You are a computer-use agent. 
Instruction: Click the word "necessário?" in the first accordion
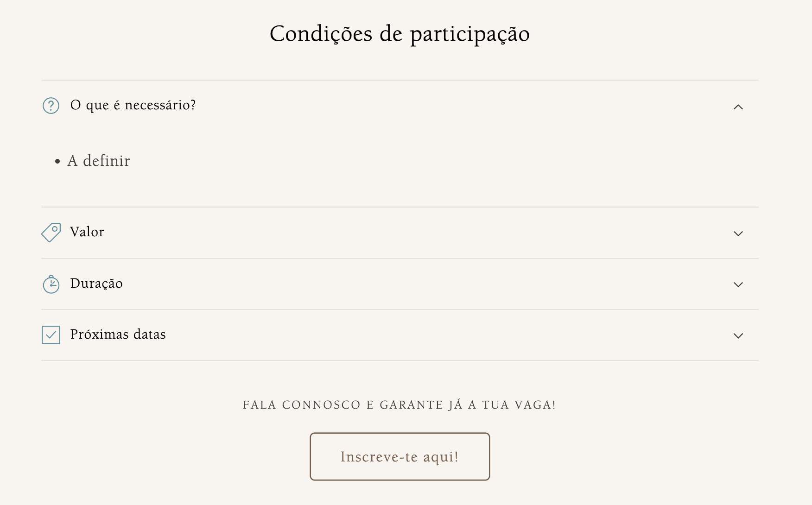[x=160, y=105]
